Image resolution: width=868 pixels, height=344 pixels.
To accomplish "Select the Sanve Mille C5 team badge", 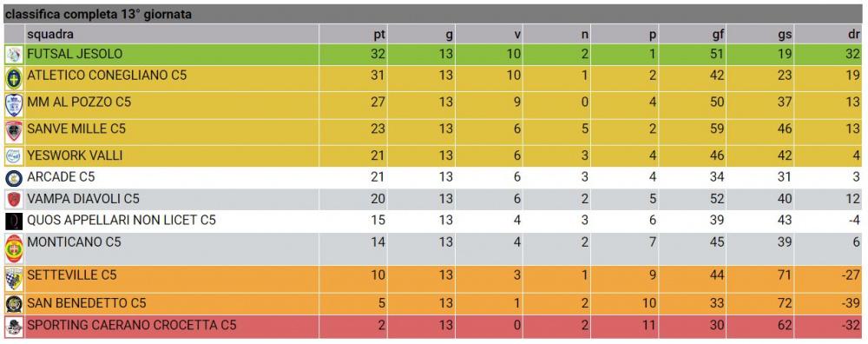I will [x=14, y=132].
